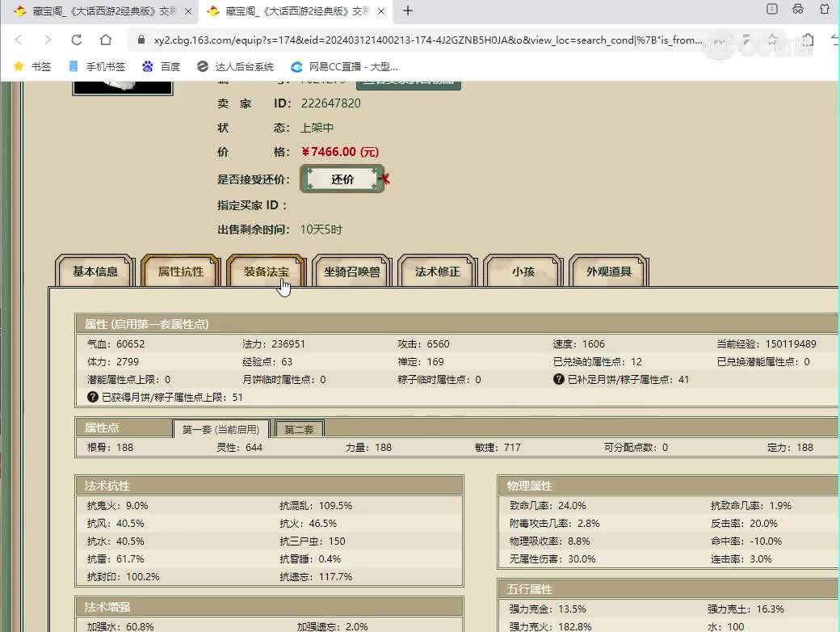Click the 上架中 status text

click(317, 128)
